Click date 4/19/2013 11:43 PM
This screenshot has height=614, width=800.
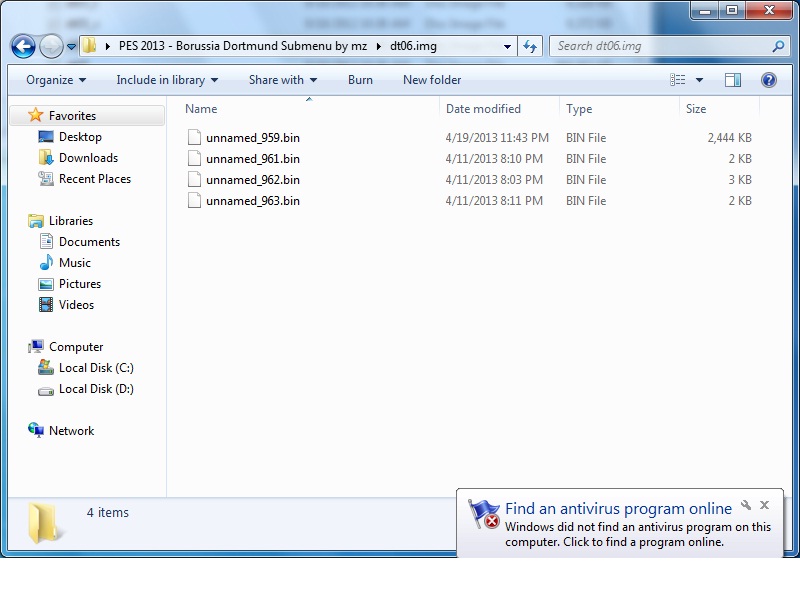point(497,138)
